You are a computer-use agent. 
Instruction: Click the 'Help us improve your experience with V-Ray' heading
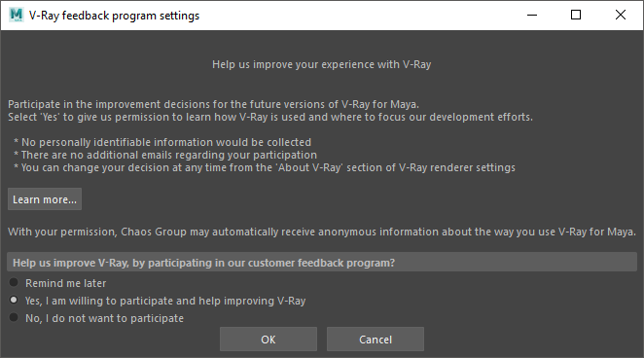[322, 64]
